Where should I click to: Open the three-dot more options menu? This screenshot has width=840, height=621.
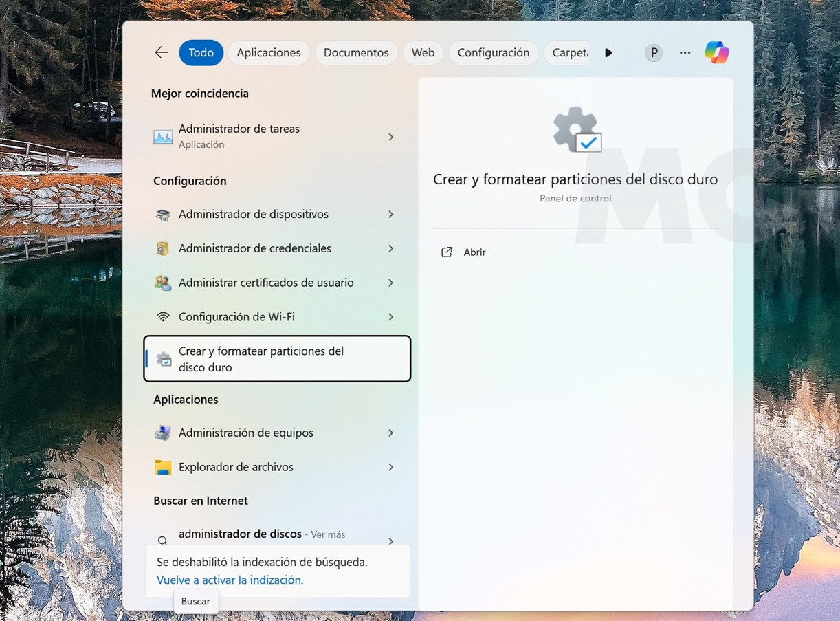point(685,53)
